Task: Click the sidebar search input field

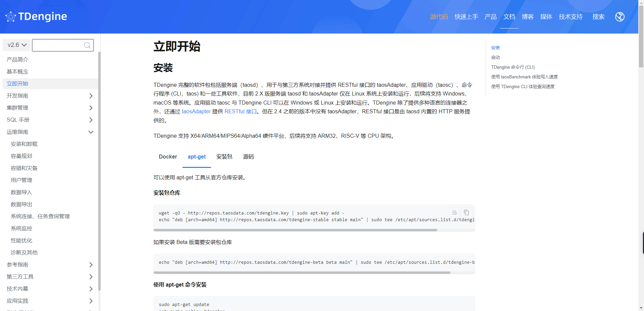Action: (x=63, y=45)
